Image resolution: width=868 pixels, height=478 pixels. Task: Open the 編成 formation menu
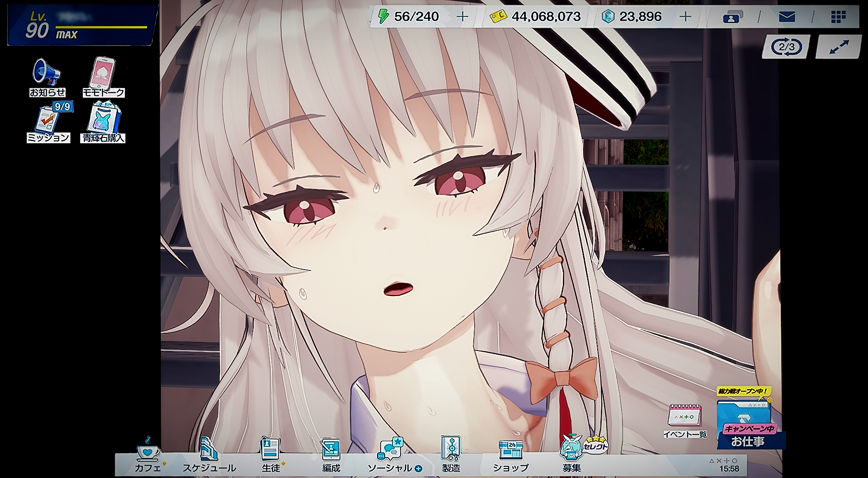tap(331, 456)
